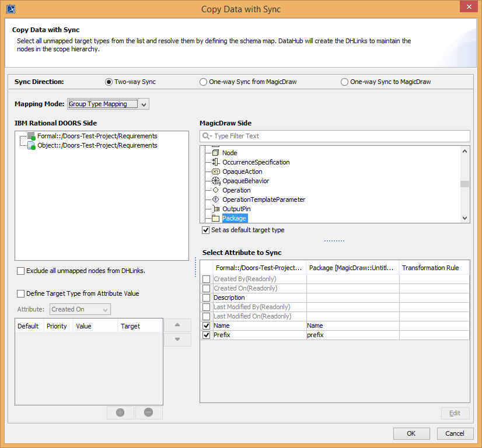Click the OpaqueBehavior type icon
Screen dimensions: 482x448
point(215,181)
